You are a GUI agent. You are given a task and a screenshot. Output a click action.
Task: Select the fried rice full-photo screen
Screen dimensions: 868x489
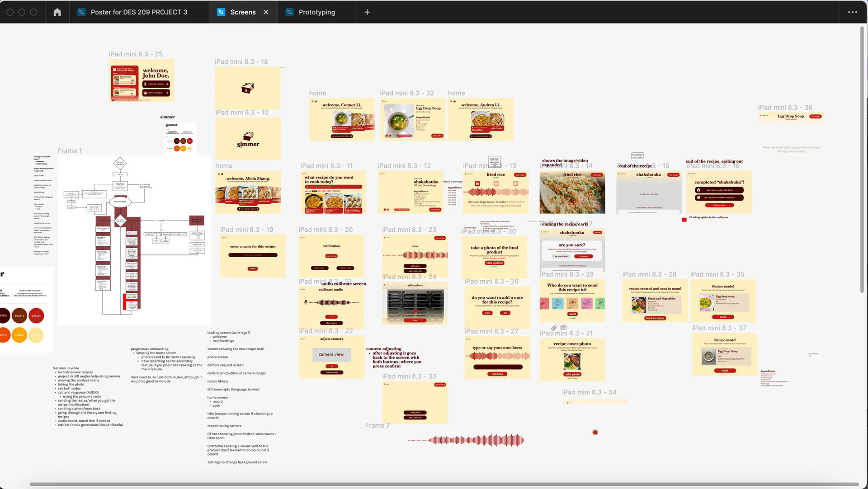click(x=572, y=192)
